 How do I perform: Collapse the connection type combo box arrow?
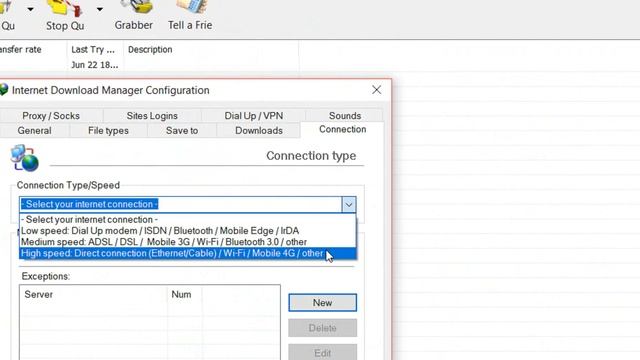click(349, 204)
